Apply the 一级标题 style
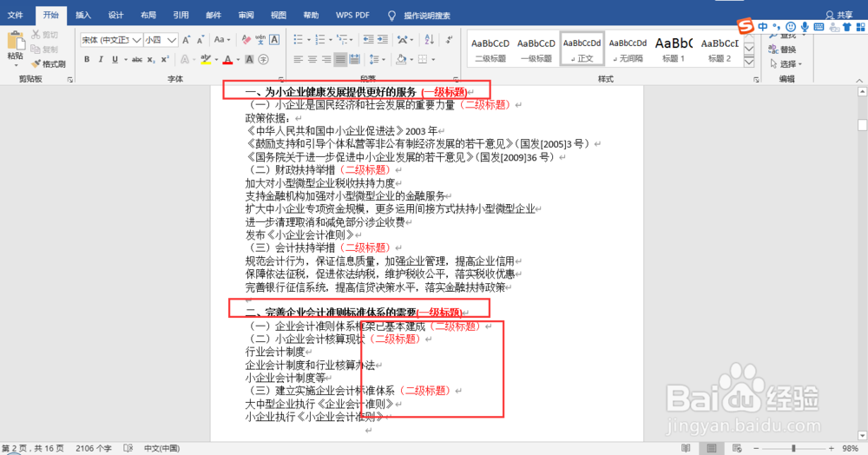Screen dimensions: 868x455 (x=536, y=49)
